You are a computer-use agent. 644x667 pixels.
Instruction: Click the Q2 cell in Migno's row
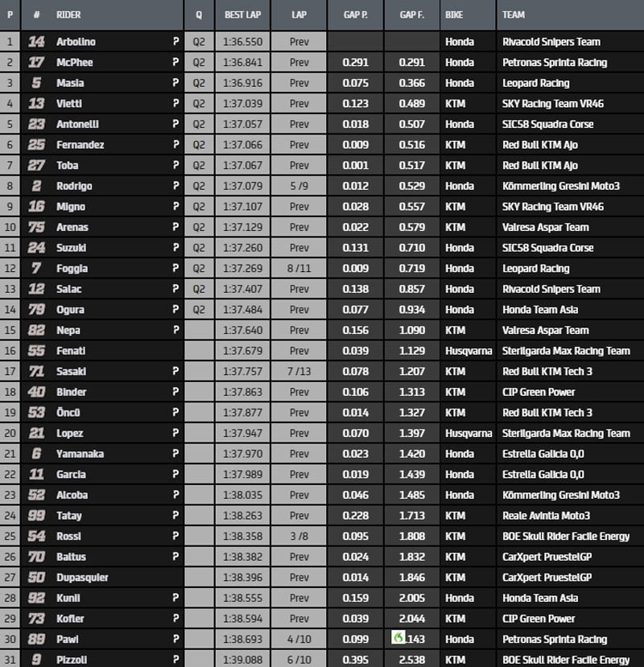coord(199,207)
